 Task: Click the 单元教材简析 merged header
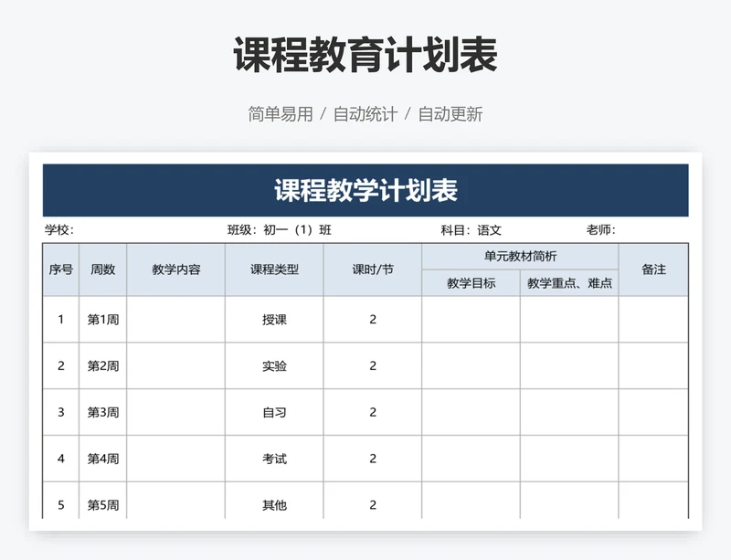coord(520,257)
